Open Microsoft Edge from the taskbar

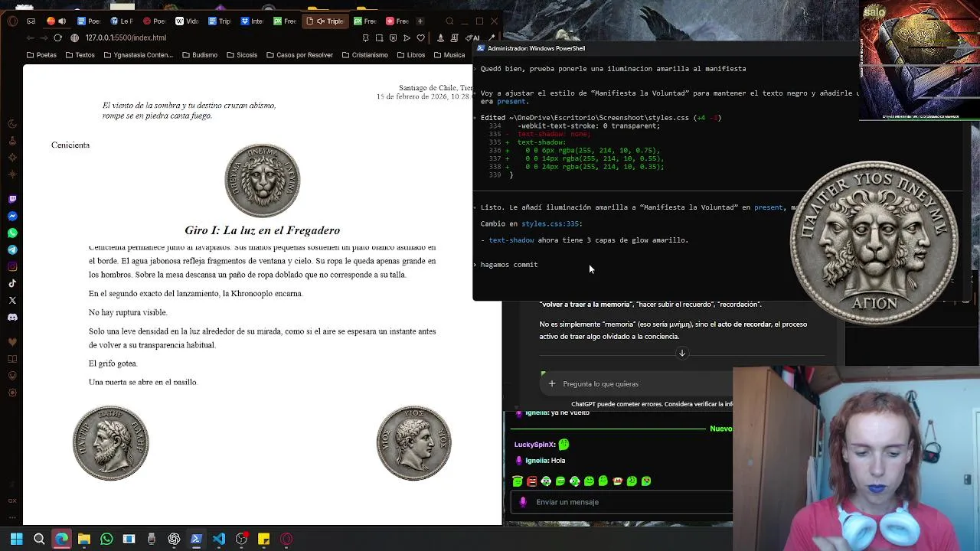(61, 539)
